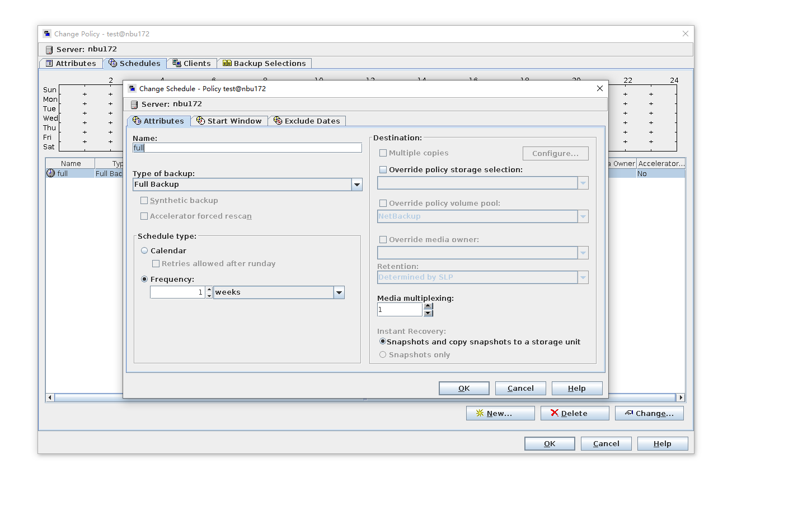
Task: Increase Media multiplexing value
Action: click(x=428, y=306)
